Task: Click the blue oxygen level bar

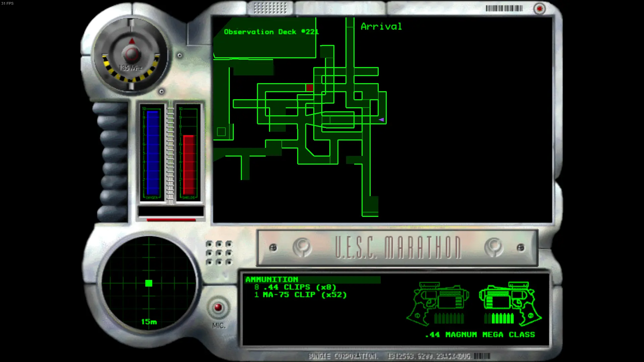Action: click(x=153, y=153)
